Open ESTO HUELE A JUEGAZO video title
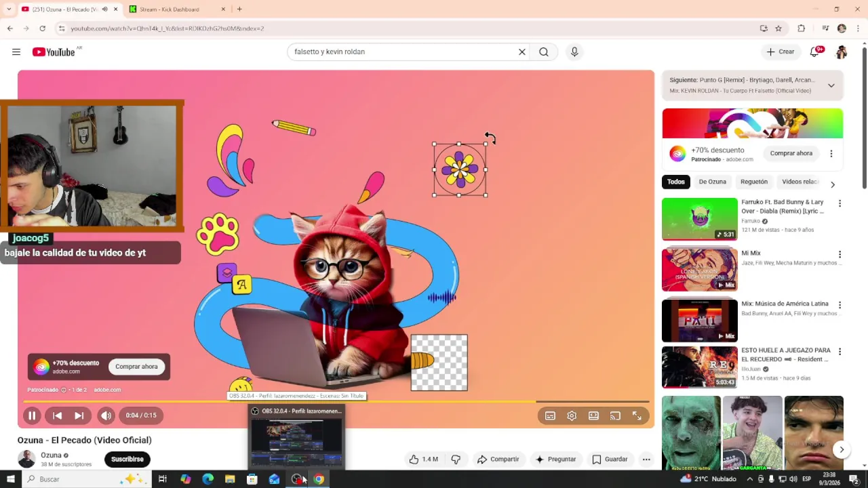Image resolution: width=868 pixels, height=488 pixels. click(x=786, y=354)
